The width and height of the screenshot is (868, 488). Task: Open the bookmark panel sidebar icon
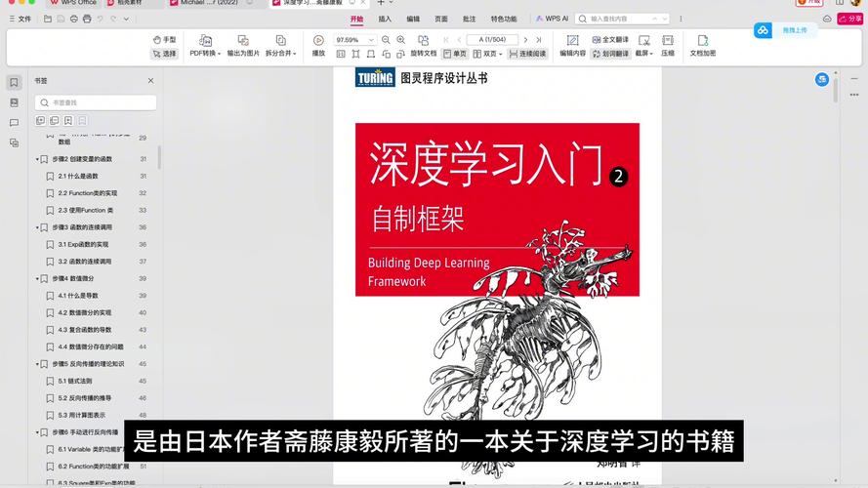[x=14, y=82]
